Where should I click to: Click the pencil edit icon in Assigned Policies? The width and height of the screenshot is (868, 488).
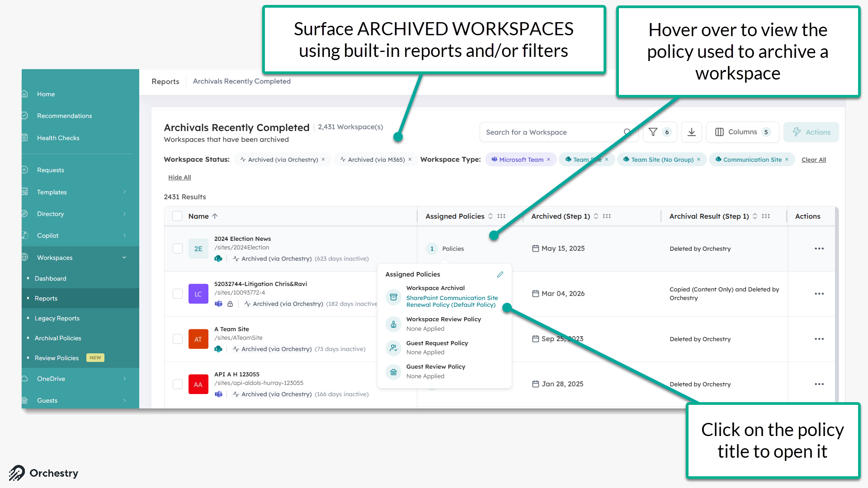click(x=500, y=274)
